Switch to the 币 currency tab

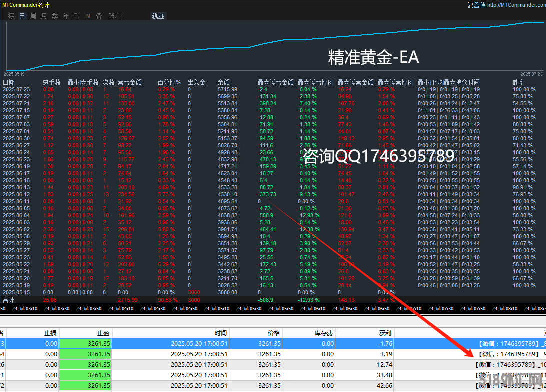tap(77, 16)
